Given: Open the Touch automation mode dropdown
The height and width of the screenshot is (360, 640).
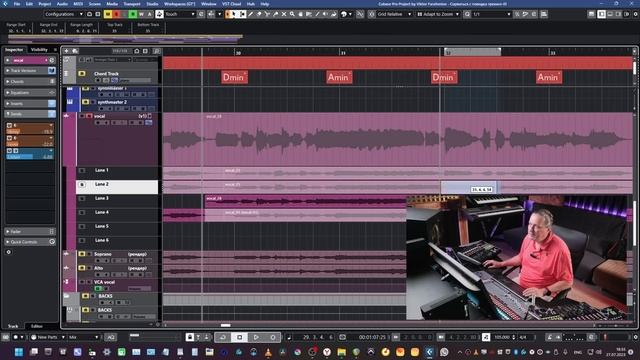Looking at the screenshot, I should point(180,14).
